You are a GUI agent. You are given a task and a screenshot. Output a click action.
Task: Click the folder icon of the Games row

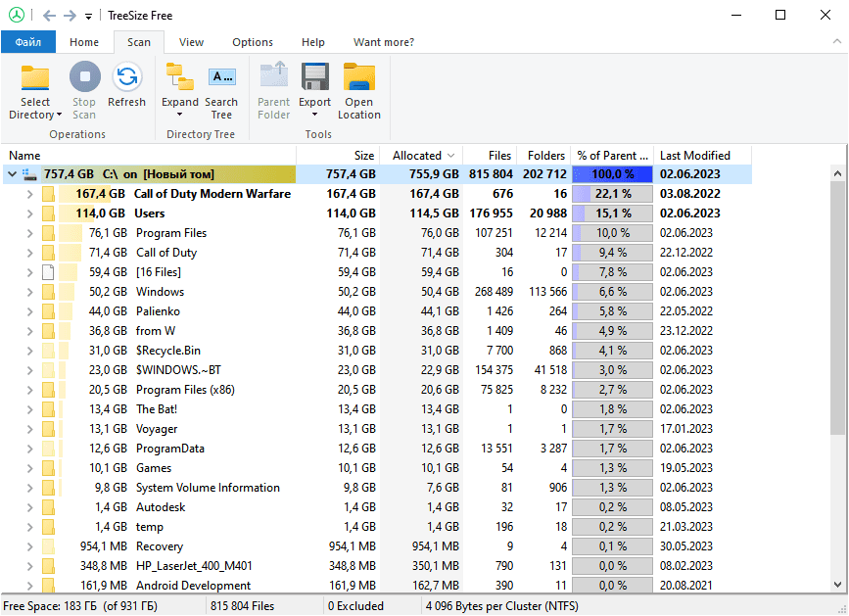[x=48, y=468]
